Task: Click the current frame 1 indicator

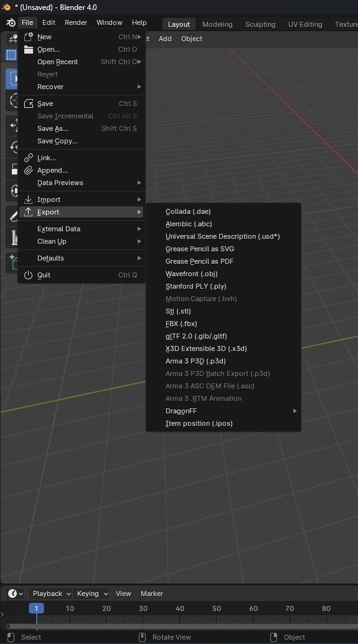Action: click(36, 608)
